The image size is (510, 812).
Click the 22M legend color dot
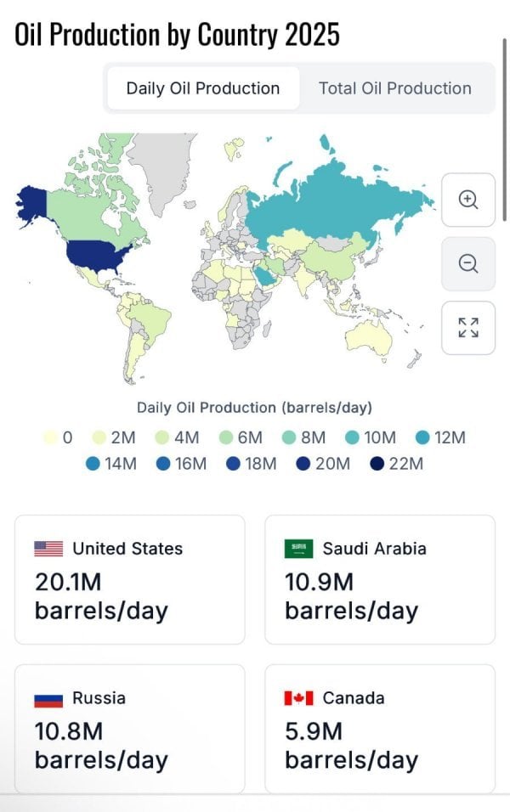click(x=376, y=464)
